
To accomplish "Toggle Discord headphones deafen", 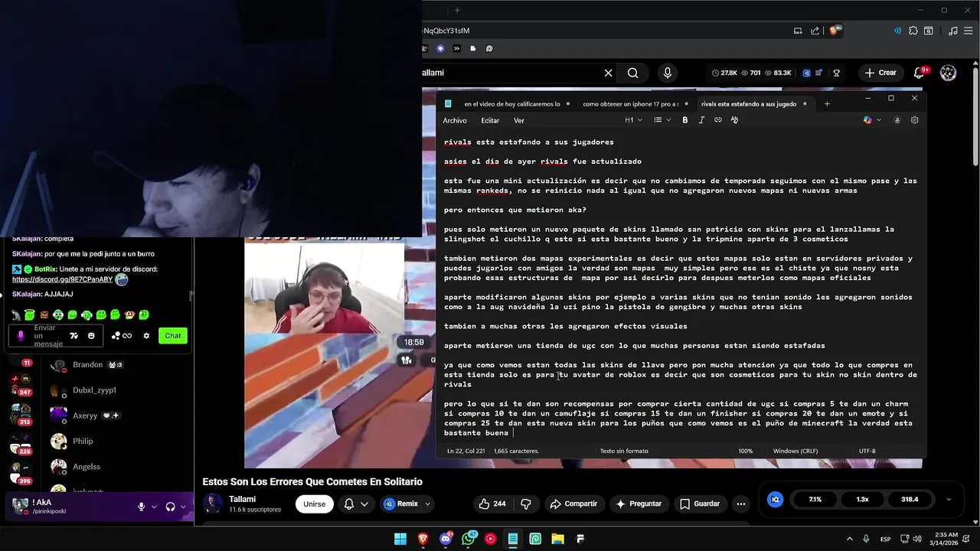I will point(170,507).
